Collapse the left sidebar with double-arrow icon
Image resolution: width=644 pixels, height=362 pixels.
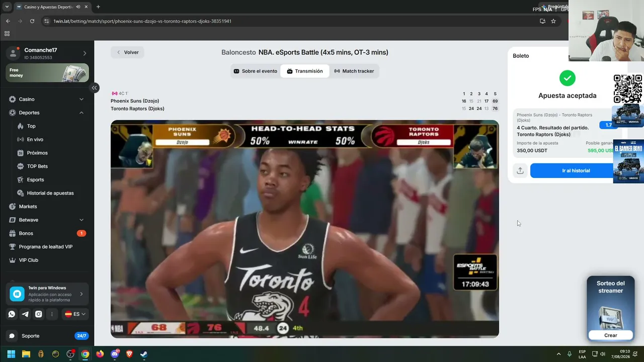point(94,88)
